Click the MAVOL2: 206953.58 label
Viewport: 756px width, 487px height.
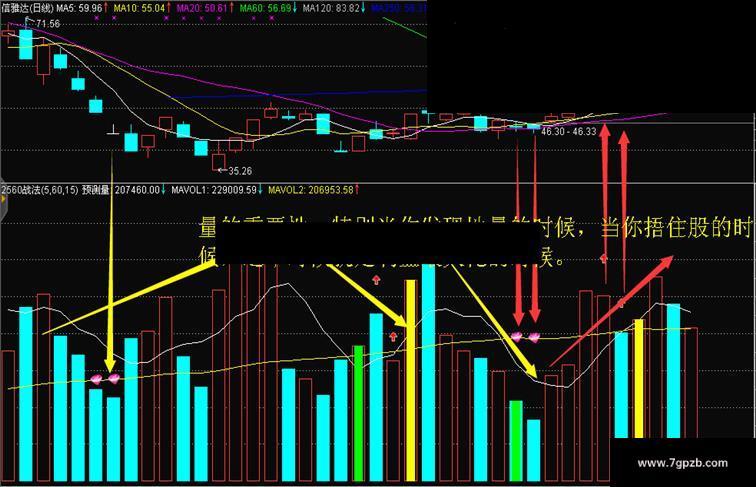pyautogui.click(x=310, y=190)
